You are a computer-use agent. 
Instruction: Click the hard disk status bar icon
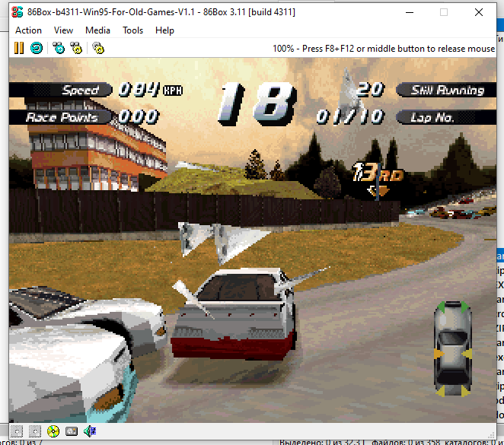coord(72,431)
